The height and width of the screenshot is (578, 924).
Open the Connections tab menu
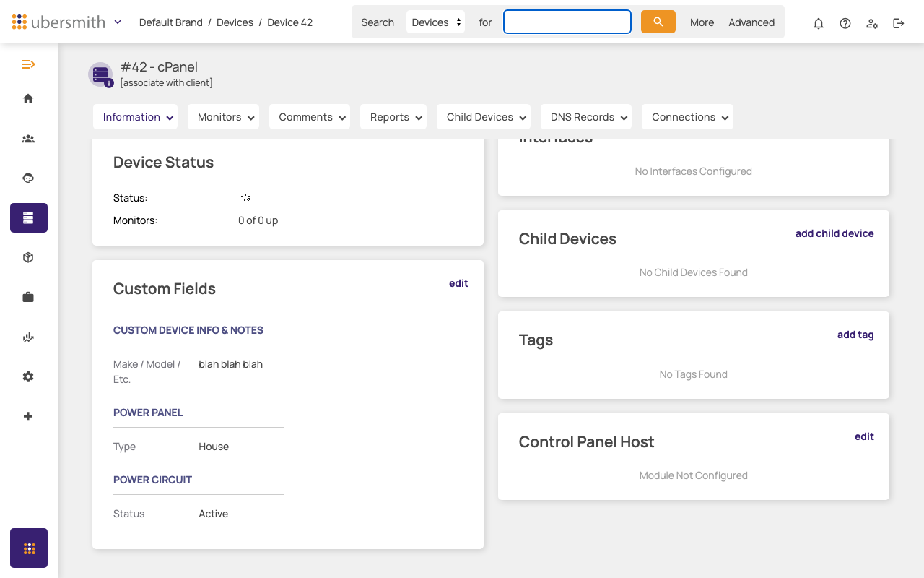tap(687, 117)
